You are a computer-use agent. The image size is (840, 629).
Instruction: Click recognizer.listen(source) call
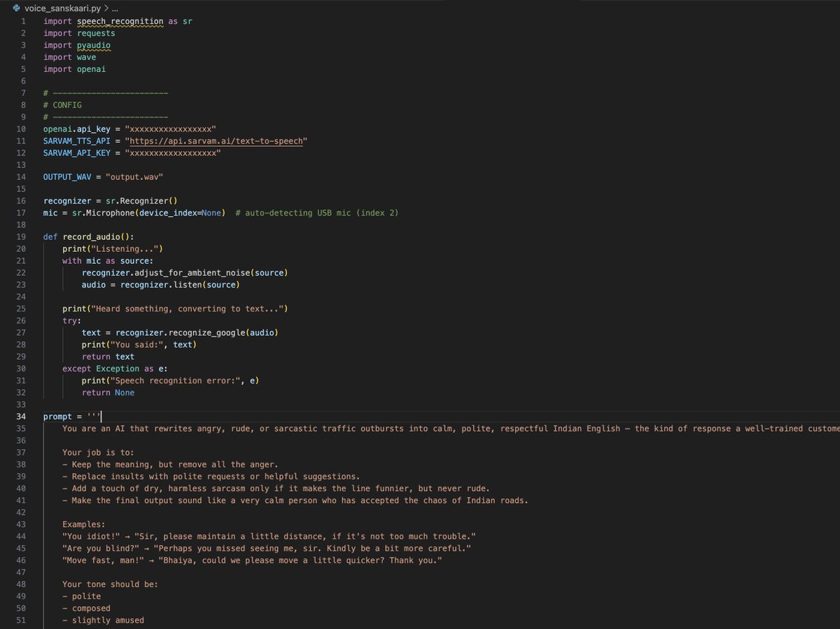(180, 285)
